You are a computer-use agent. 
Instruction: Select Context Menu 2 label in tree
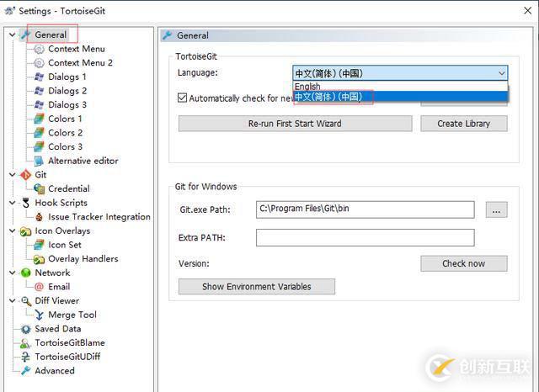pyautogui.click(x=81, y=63)
